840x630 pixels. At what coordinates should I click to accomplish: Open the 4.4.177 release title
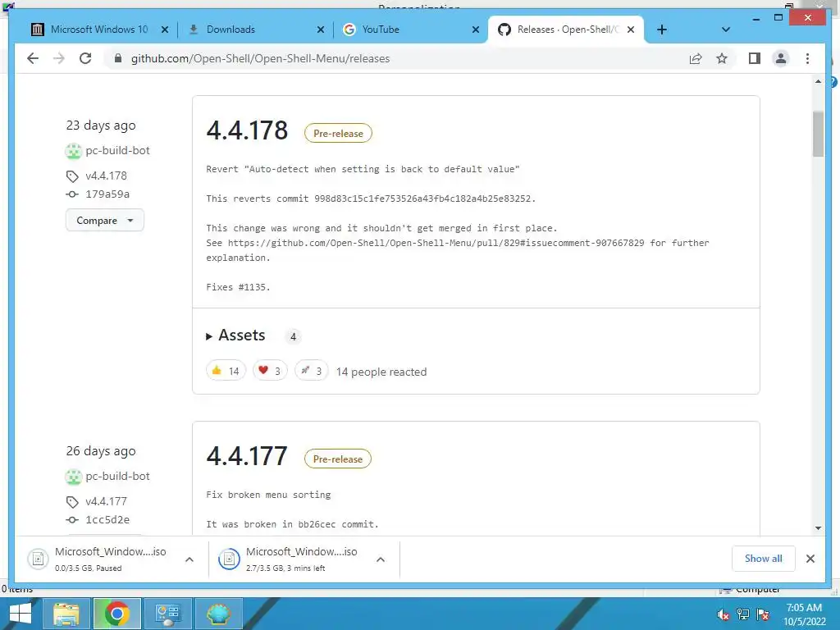tap(247, 456)
